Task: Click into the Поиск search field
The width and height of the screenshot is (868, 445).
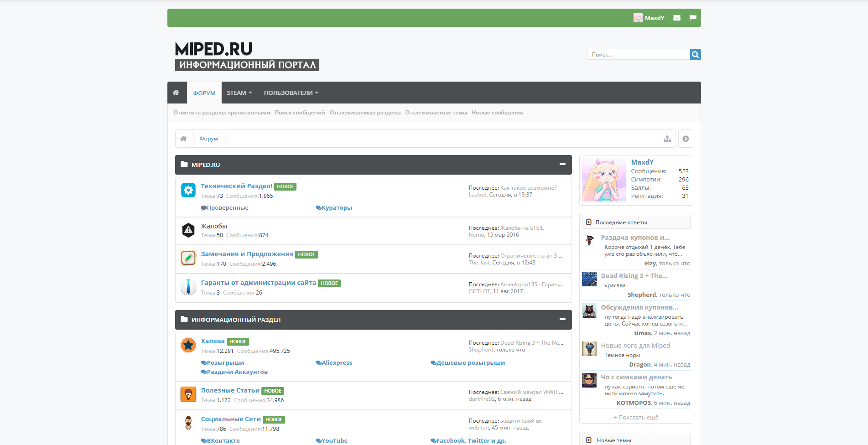Action: click(x=639, y=54)
